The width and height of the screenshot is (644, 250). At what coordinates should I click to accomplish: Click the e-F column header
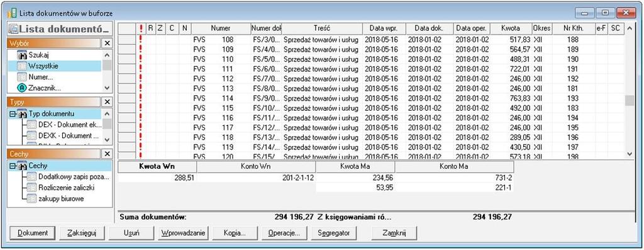(601, 28)
